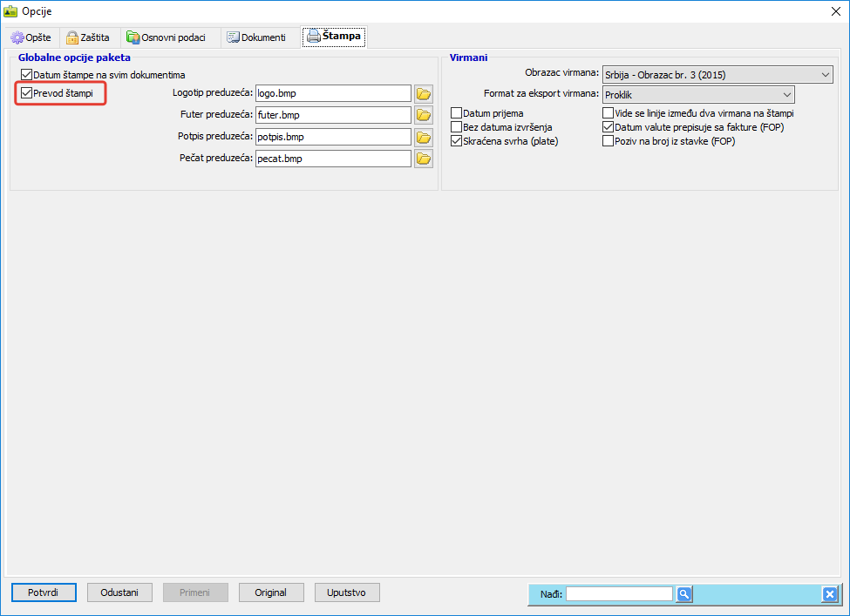Click the search magnifier icon near Nađi
The height and width of the screenshot is (616, 850).
point(684,594)
